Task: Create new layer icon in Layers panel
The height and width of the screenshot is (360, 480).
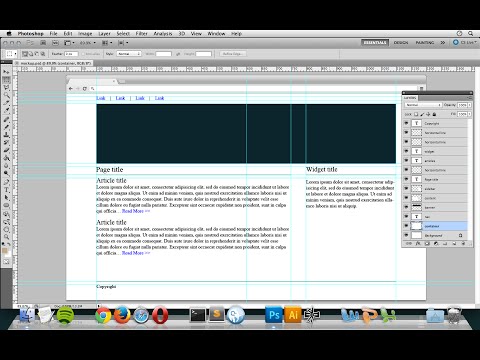Action: (454, 244)
